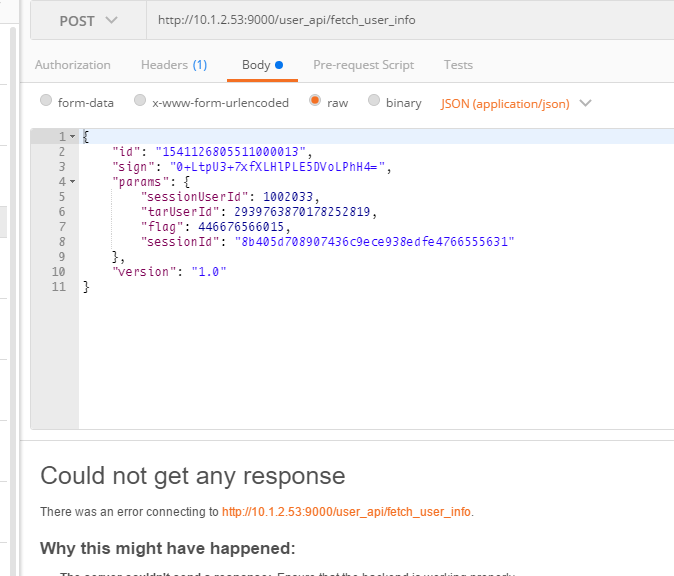Screen dimensions: 674x576
Task: Expand the JSON (application/json) type dropdown
Action: click(505, 103)
